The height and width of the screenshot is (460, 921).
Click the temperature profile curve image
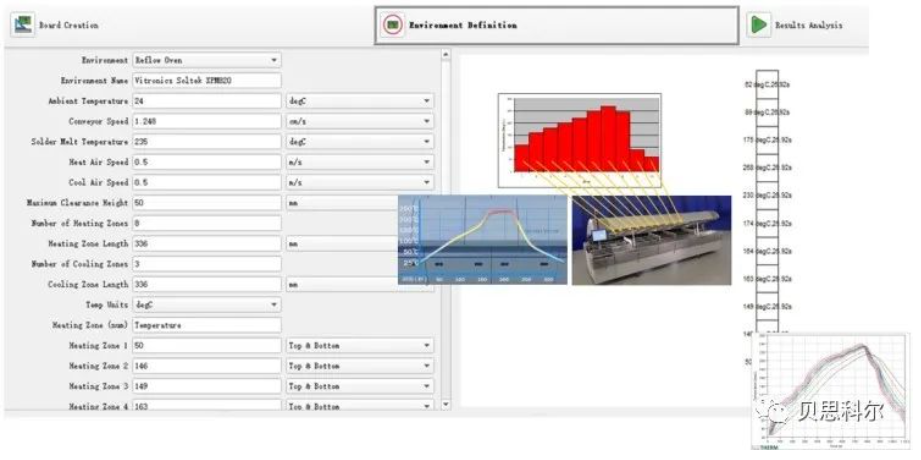(x=483, y=240)
